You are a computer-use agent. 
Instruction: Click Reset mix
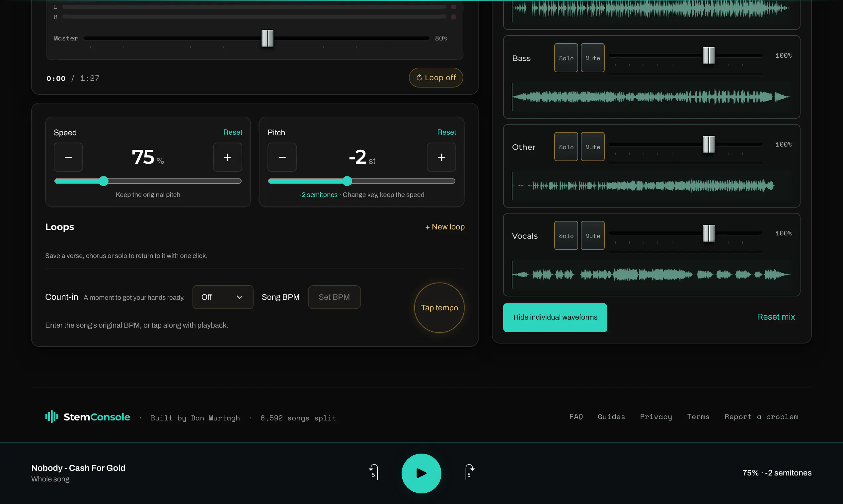coord(776,317)
